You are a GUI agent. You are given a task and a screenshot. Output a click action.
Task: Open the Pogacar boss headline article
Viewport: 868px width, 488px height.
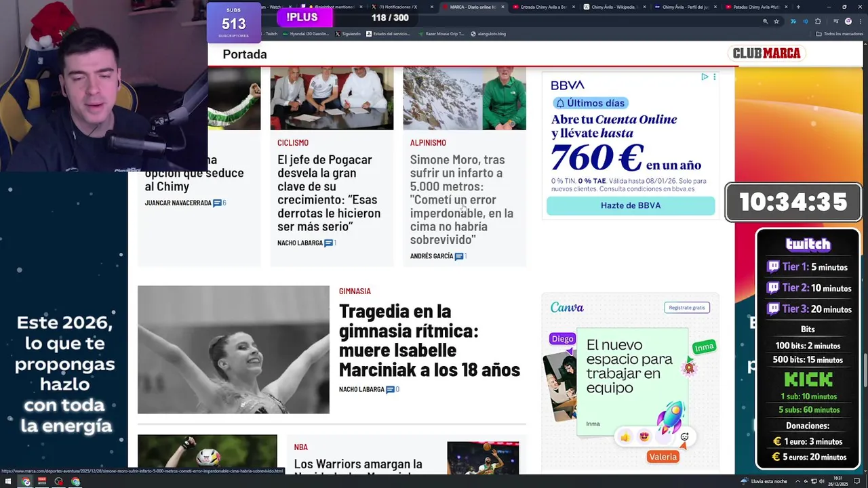(329, 193)
